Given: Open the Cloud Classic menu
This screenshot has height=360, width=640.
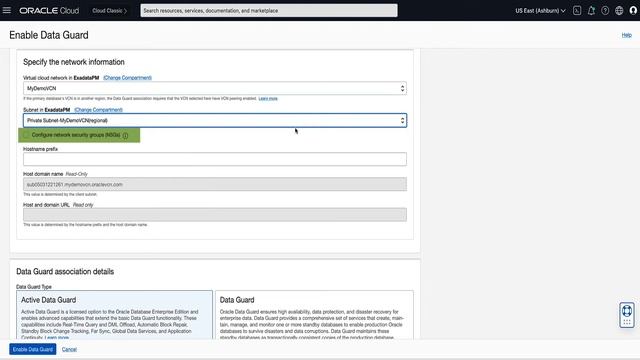Looking at the screenshot, I should 109,11.
